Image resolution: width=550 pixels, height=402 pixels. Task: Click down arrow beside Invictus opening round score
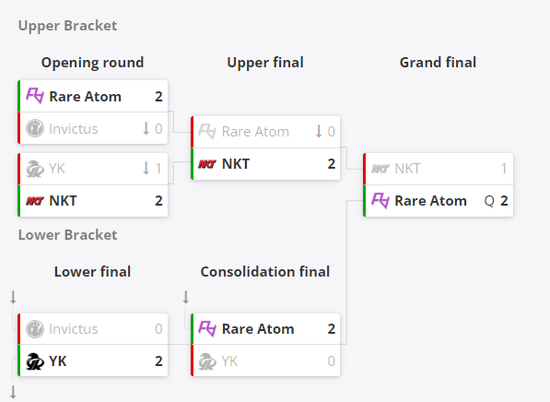click(146, 128)
